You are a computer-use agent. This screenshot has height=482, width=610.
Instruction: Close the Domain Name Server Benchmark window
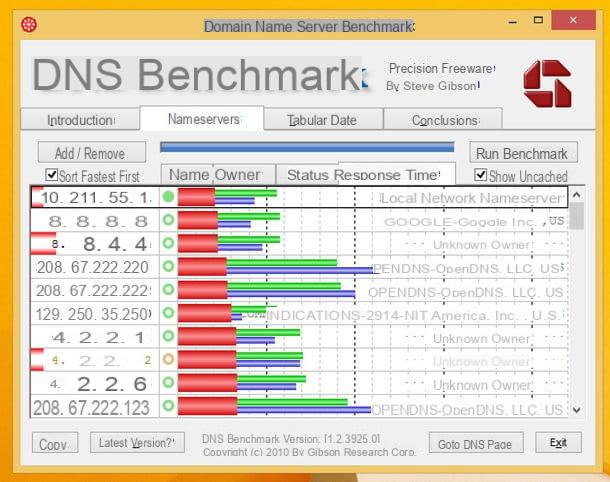click(x=573, y=20)
